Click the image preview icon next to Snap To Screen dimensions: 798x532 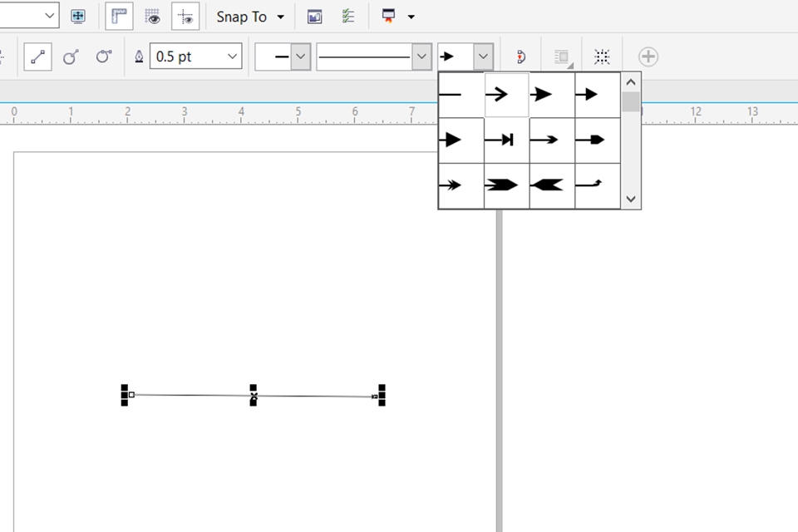[x=314, y=16]
